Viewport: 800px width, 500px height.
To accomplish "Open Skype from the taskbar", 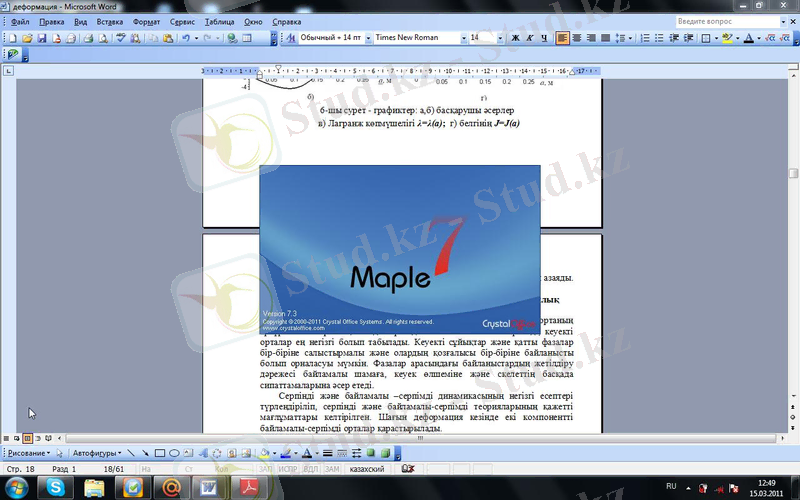I will 55,488.
